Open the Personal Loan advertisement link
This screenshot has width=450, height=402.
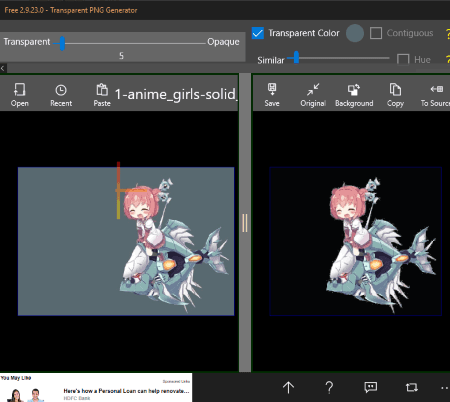click(x=126, y=391)
